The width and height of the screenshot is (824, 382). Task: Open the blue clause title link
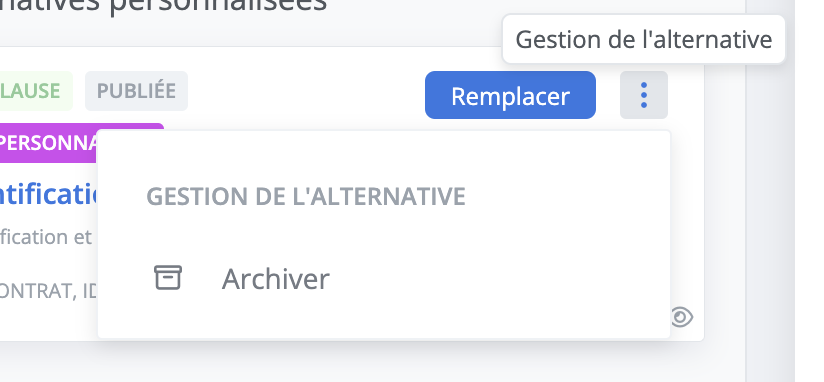[x=49, y=194]
